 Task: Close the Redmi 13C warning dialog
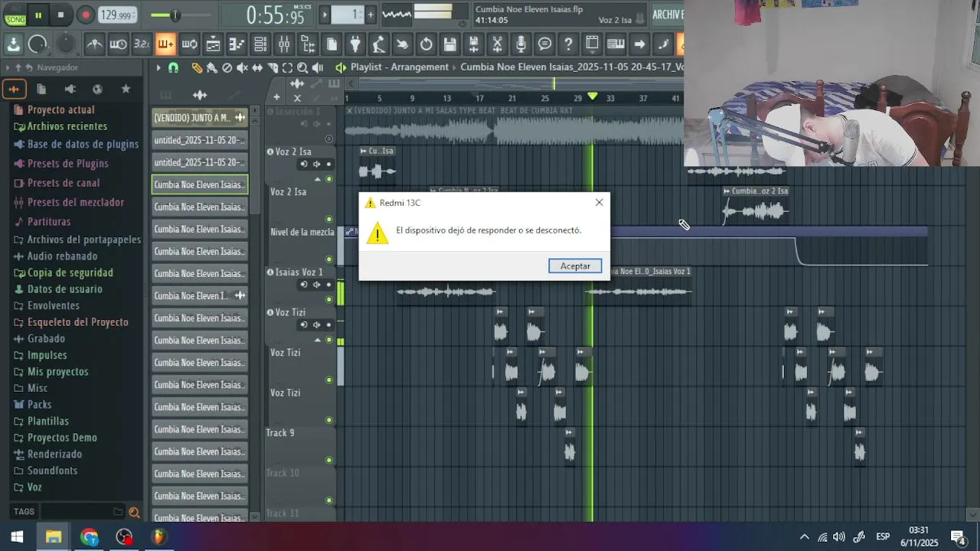tap(599, 203)
